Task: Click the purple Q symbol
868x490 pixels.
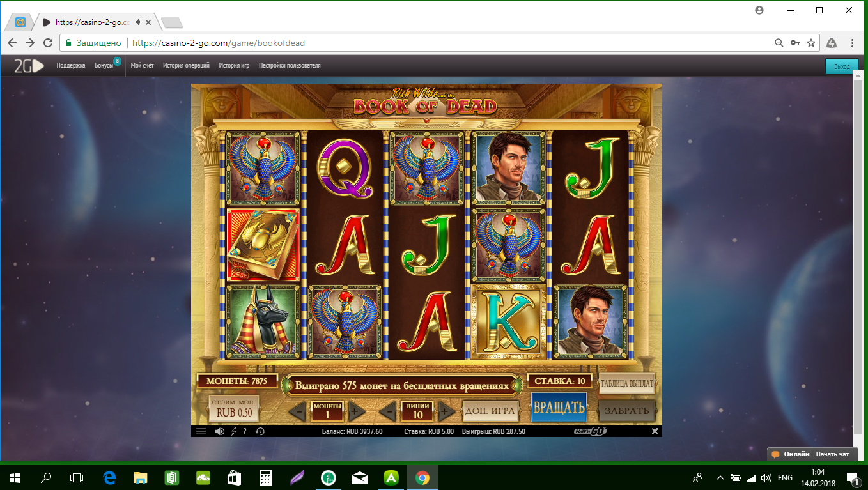Action: [346, 168]
